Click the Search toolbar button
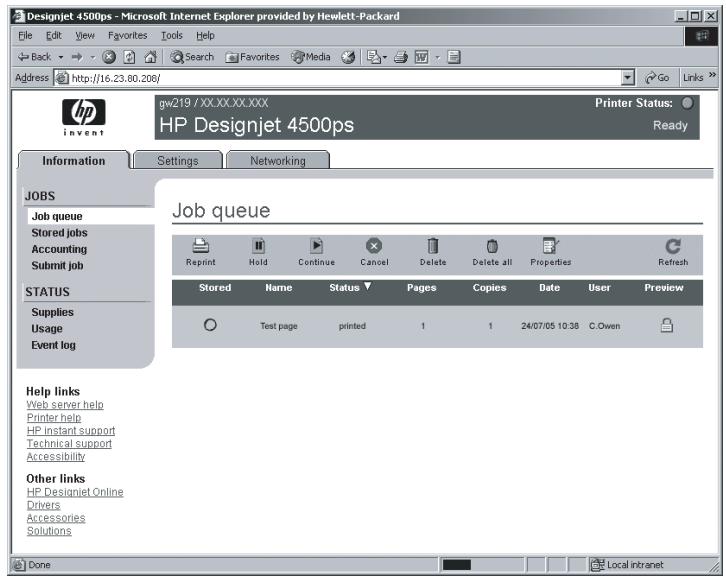This screenshot has width=726, height=578. [192, 57]
